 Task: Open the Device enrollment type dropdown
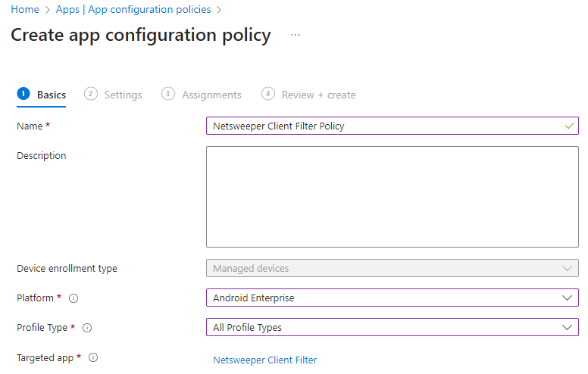point(392,268)
